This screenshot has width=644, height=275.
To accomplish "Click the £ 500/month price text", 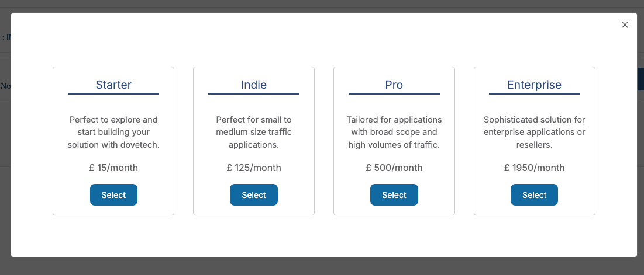I will click(394, 168).
